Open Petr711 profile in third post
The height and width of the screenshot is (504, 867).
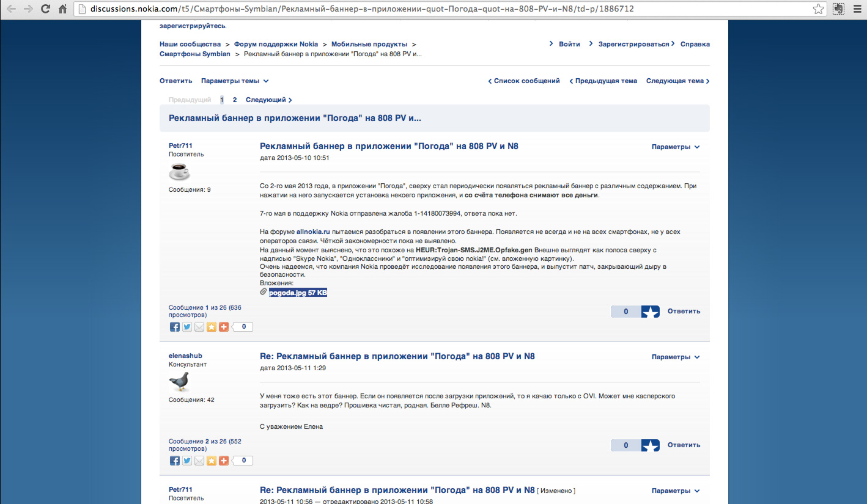[180, 489]
